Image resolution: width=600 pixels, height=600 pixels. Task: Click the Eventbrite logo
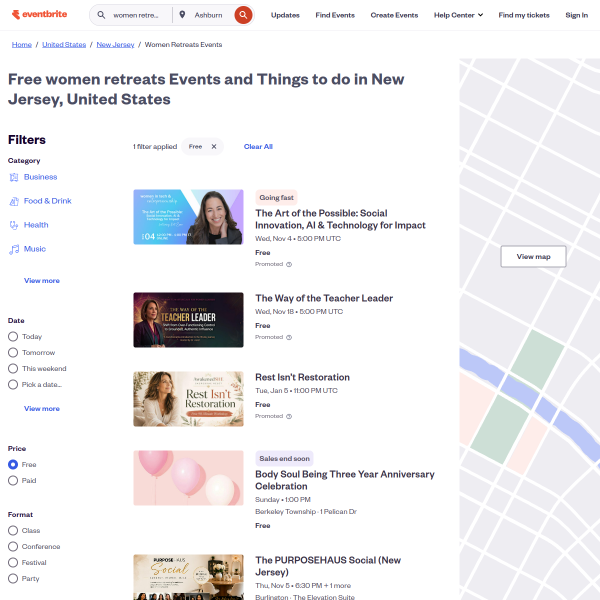pyautogui.click(x=39, y=15)
